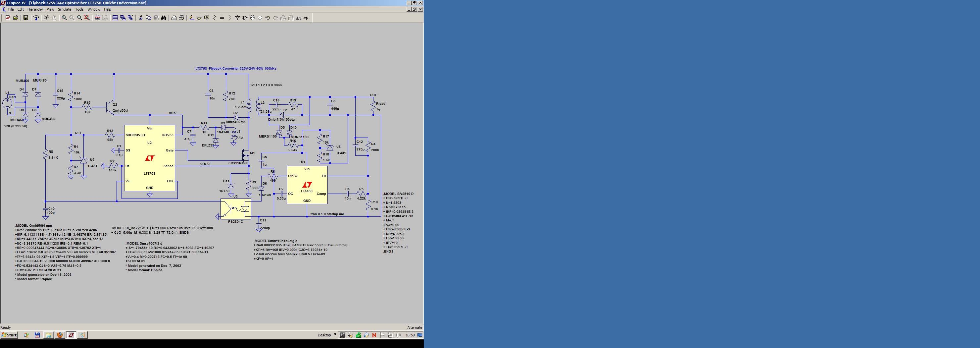Open a file with the folder icon
Screen dimensions: 980x348
click(x=16, y=18)
